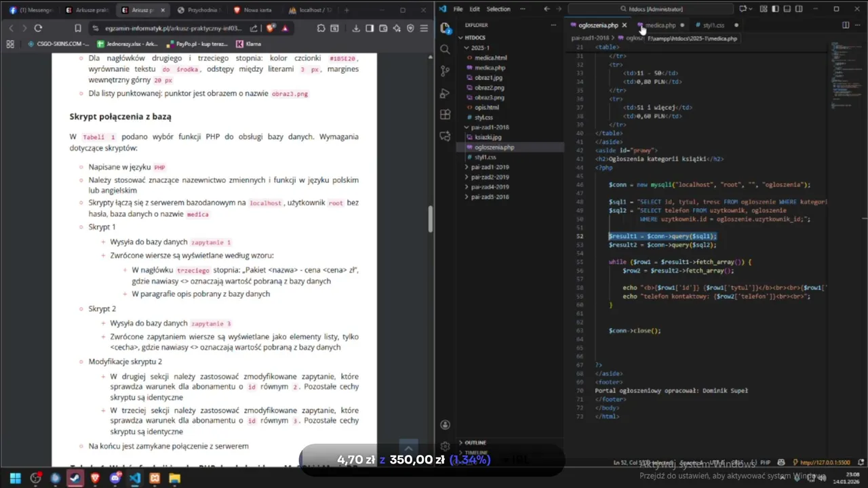Go back in the browser
Image resolution: width=868 pixels, height=488 pixels.
click(x=11, y=28)
